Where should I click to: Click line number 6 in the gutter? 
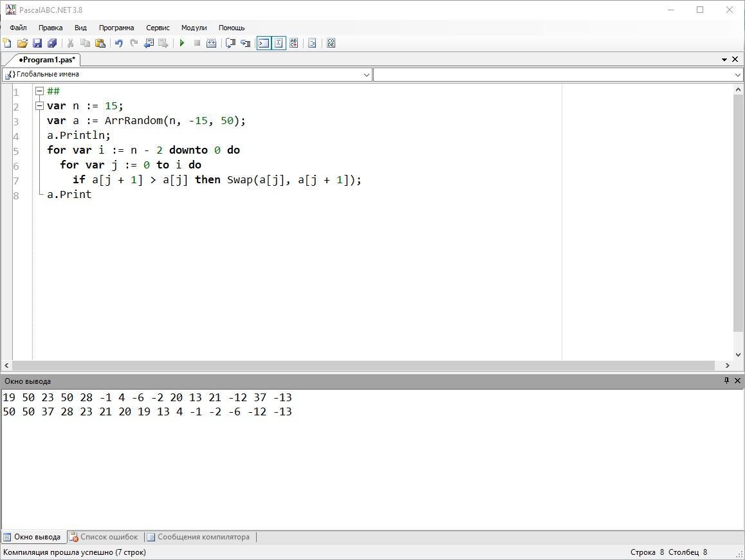(16, 166)
